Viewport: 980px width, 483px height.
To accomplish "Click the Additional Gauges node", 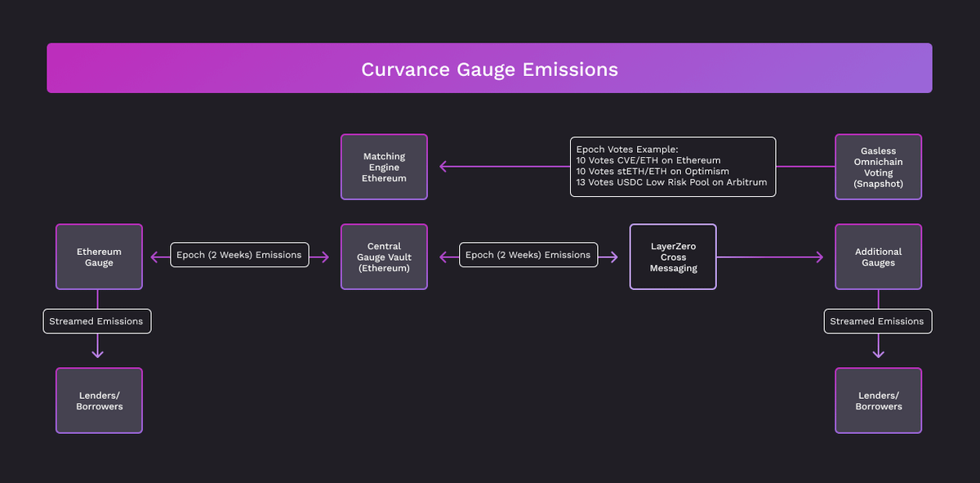I will 878,257.
